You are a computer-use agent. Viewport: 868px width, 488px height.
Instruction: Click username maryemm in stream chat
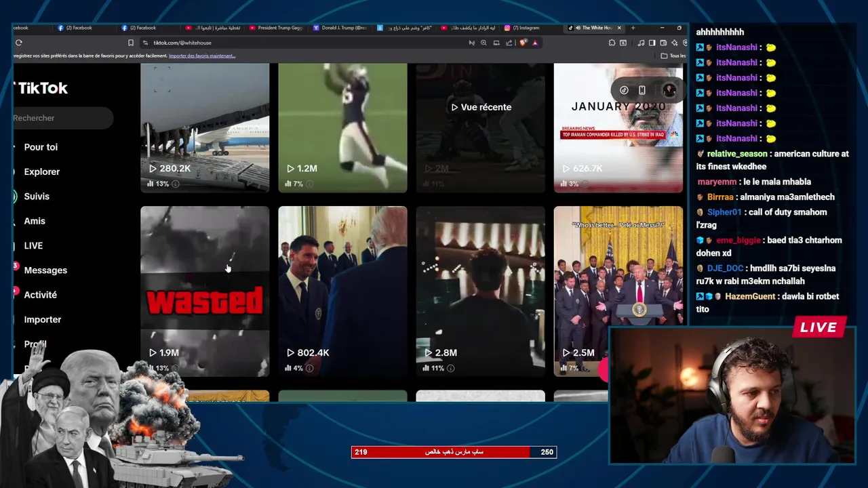coord(716,182)
